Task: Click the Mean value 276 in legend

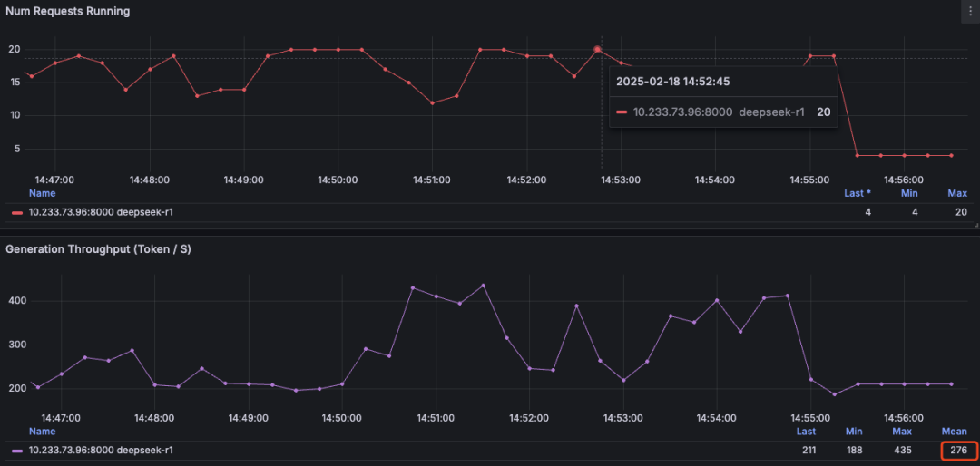Action: 959,451
